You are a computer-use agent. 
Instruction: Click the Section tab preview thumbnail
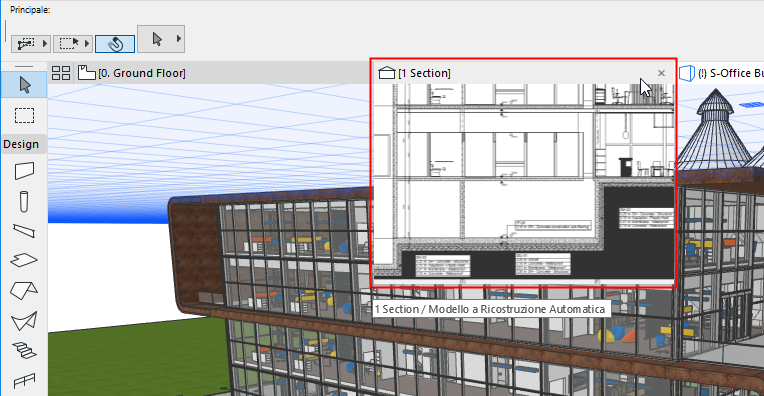coord(523,184)
